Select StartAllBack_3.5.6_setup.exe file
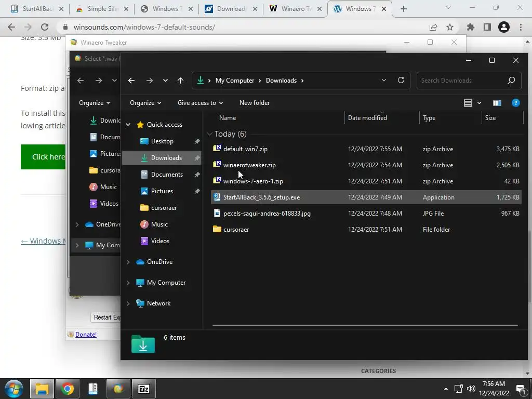Screen dimensions: 532x399 [x=366, y=197]
